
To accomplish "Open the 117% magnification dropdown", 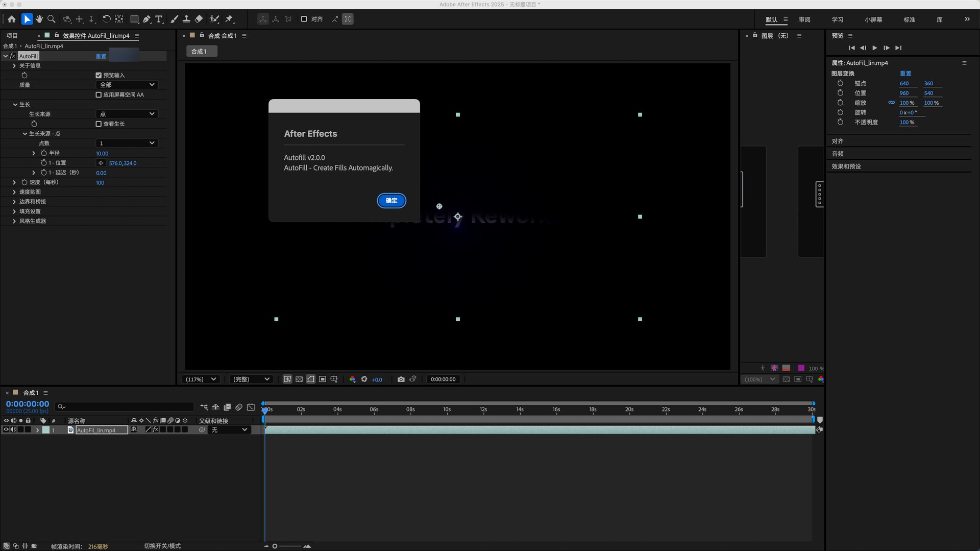I will [201, 379].
